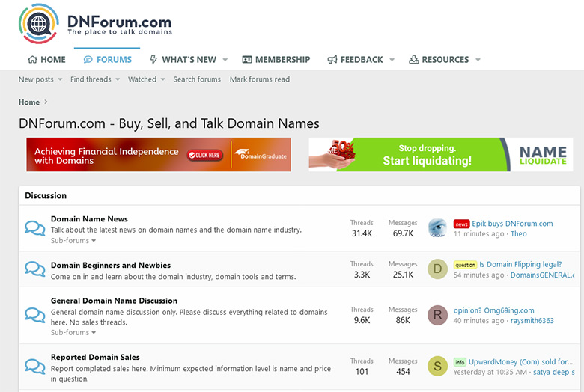Image resolution: width=584 pixels, height=392 pixels.
Task: Click the red CLICK HERE button in banner
Action: 205,156
